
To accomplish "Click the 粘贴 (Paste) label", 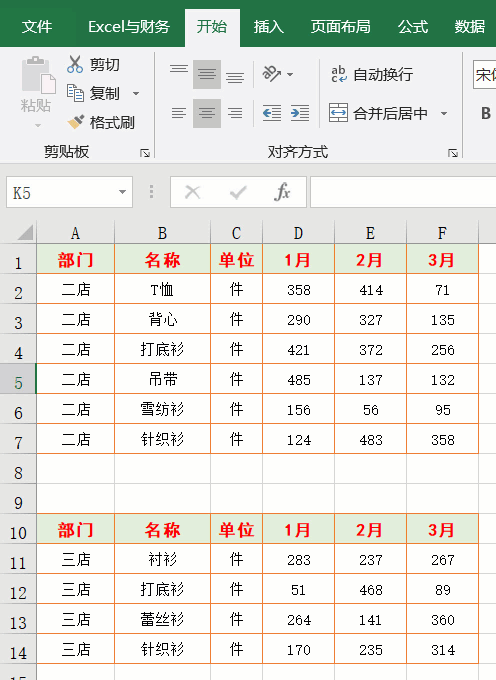I will (x=36, y=105).
